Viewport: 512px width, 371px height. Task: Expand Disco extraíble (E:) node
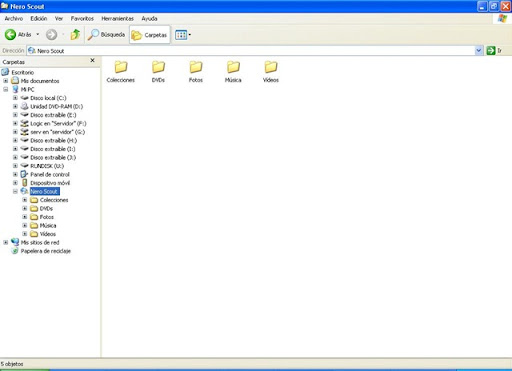pyautogui.click(x=15, y=115)
